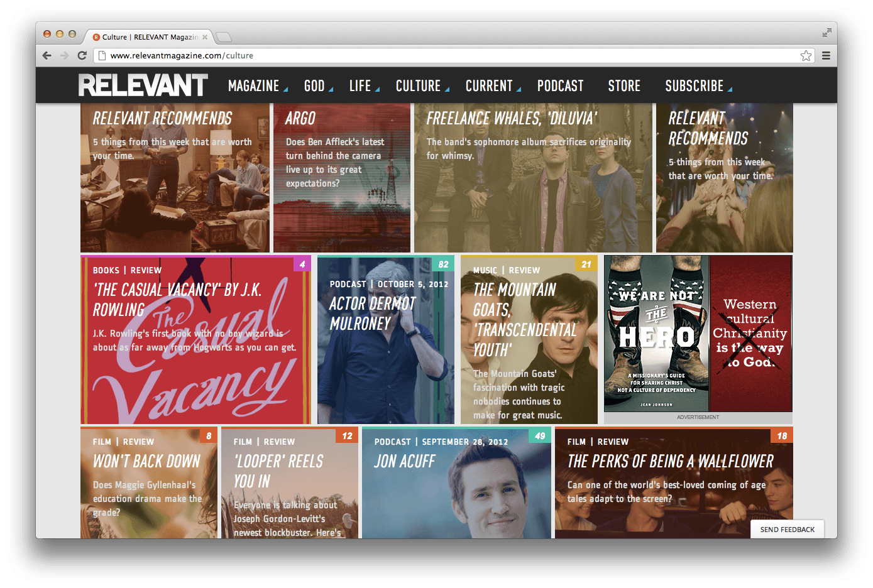Screen dimensions: 873x588
Task: Click the browser forward arrow
Action: 64,55
